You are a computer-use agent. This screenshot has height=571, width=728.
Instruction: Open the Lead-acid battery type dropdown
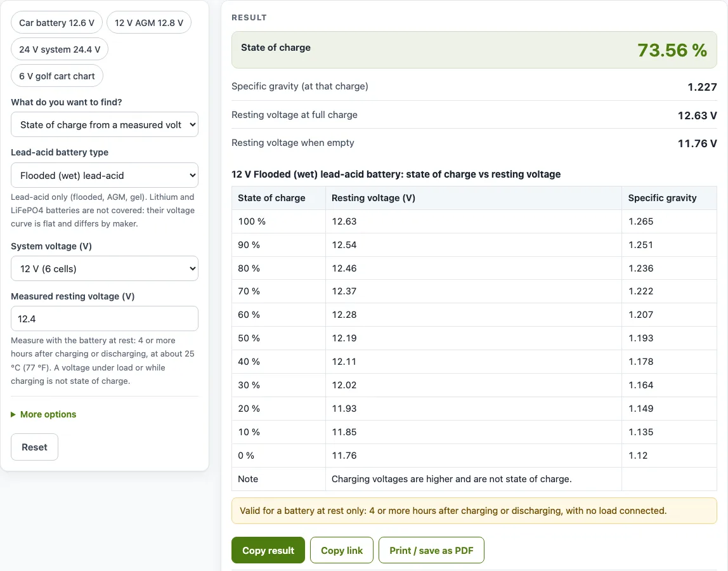tap(105, 176)
